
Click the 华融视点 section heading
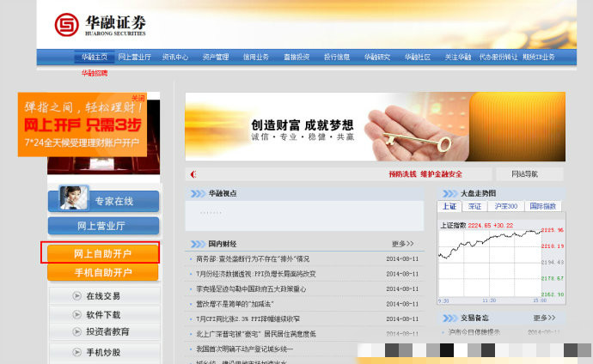tap(223, 193)
